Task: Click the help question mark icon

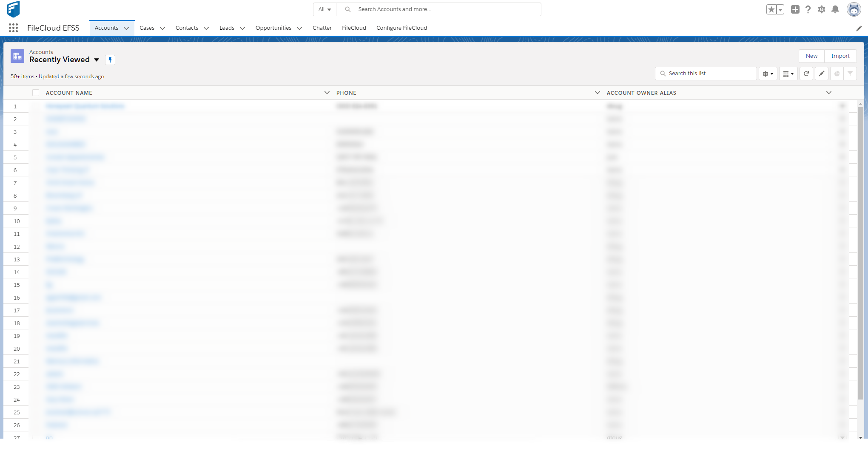Action: coord(808,9)
